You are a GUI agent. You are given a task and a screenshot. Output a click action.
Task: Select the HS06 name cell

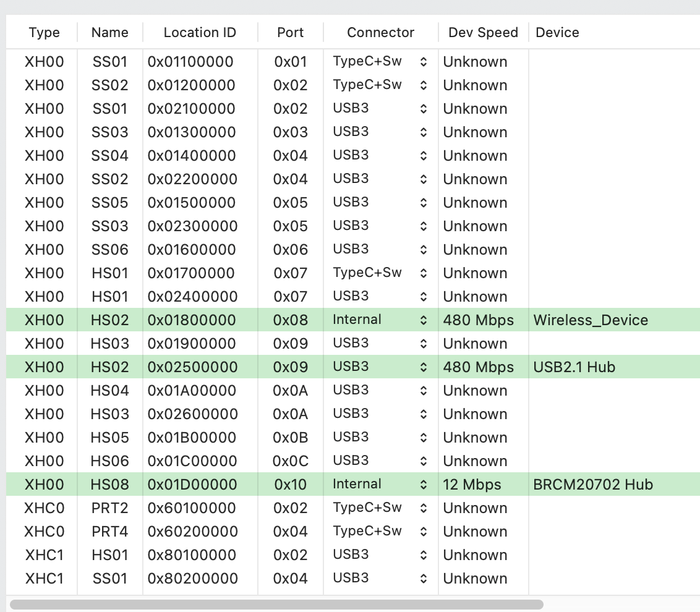109,461
